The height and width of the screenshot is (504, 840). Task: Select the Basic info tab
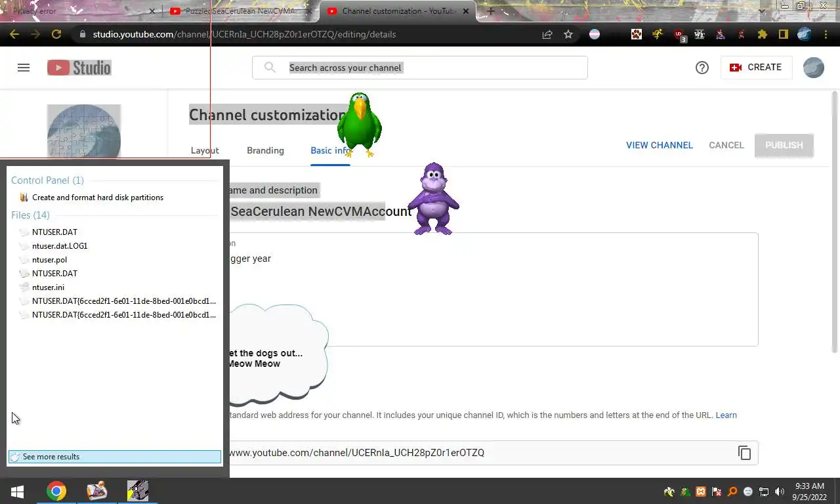[x=330, y=150]
